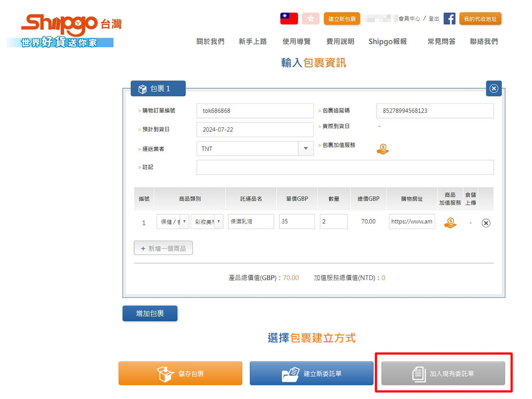Screen dimensions: 532x399
Task: Focus the 購物網址 URL field
Action: click(x=412, y=221)
